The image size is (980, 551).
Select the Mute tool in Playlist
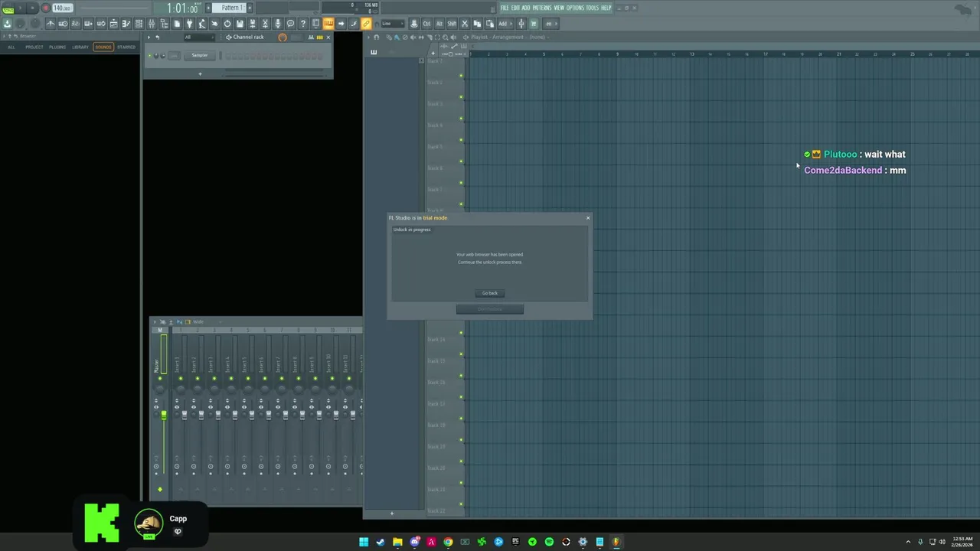(413, 37)
